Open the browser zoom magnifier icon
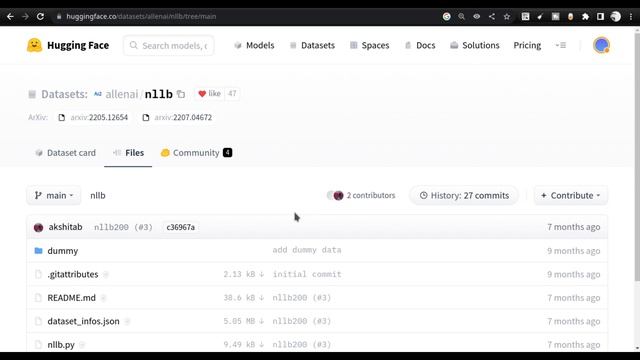Screen dimensions: 640x360 [461, 16]
